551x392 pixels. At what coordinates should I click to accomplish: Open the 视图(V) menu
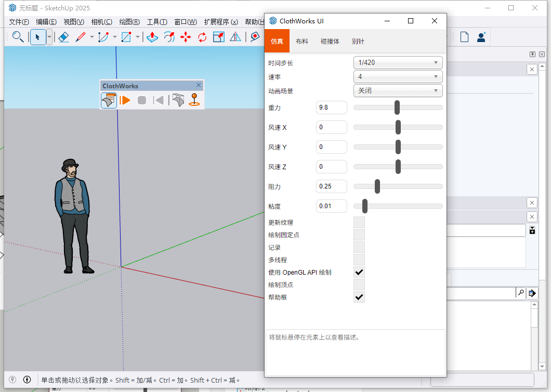[74, 22]
